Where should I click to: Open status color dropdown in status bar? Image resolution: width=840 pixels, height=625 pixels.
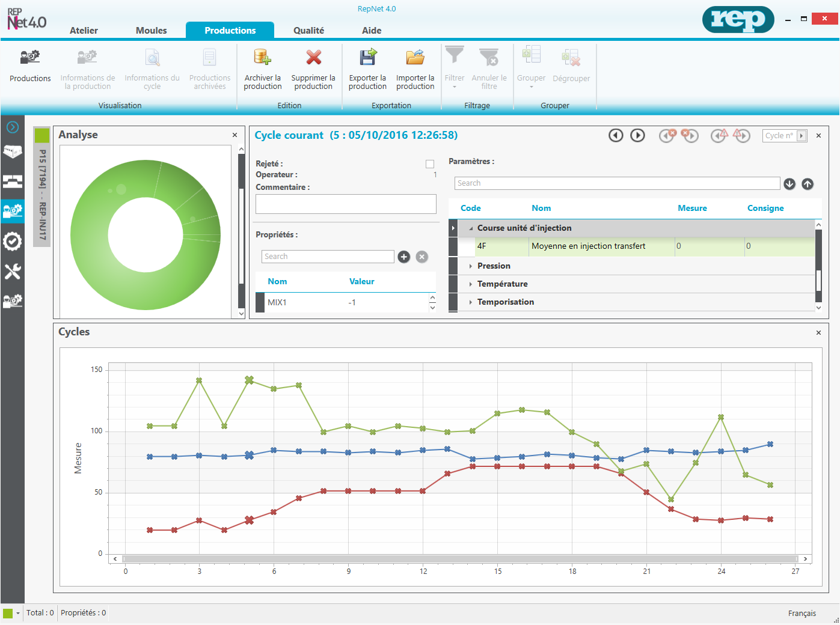(x=18, y=613)
